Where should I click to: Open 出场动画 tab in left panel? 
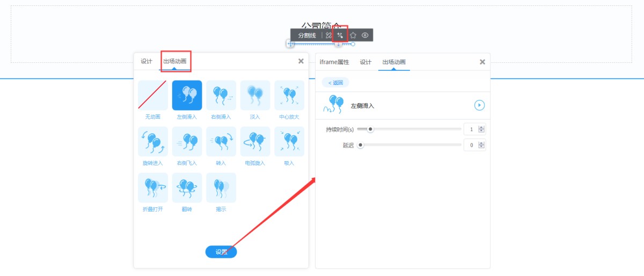click(x=175, y=61)
